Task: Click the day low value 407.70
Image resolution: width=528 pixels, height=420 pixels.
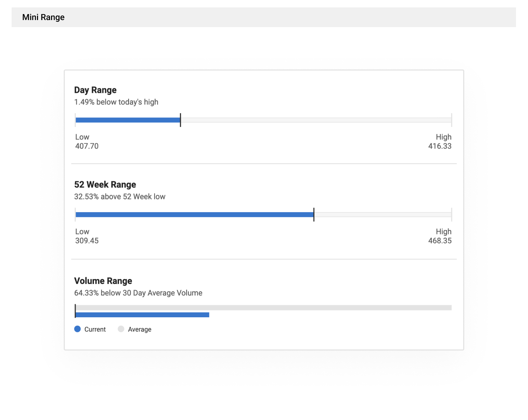Action: pyautogui.click(x=87, y=146)
